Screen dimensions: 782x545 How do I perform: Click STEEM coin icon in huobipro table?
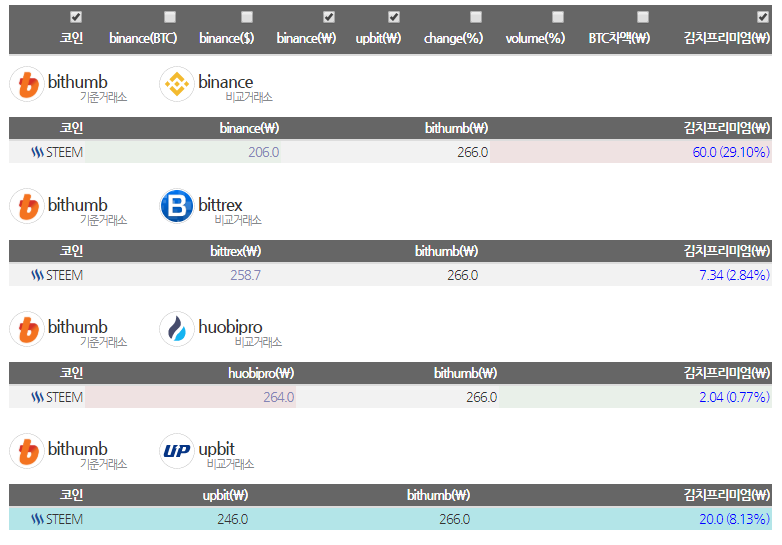[x=37, y=397]
